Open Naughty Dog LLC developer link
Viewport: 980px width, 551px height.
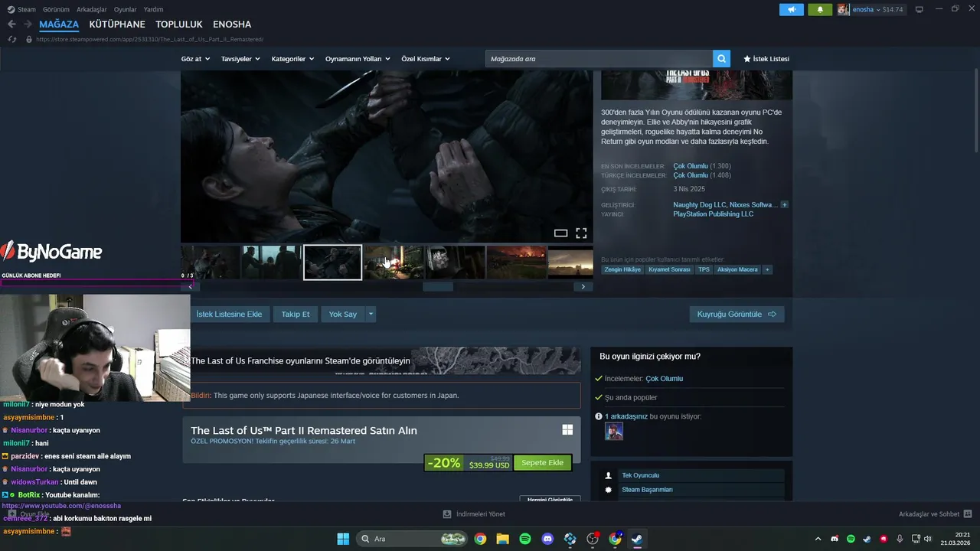700,205
